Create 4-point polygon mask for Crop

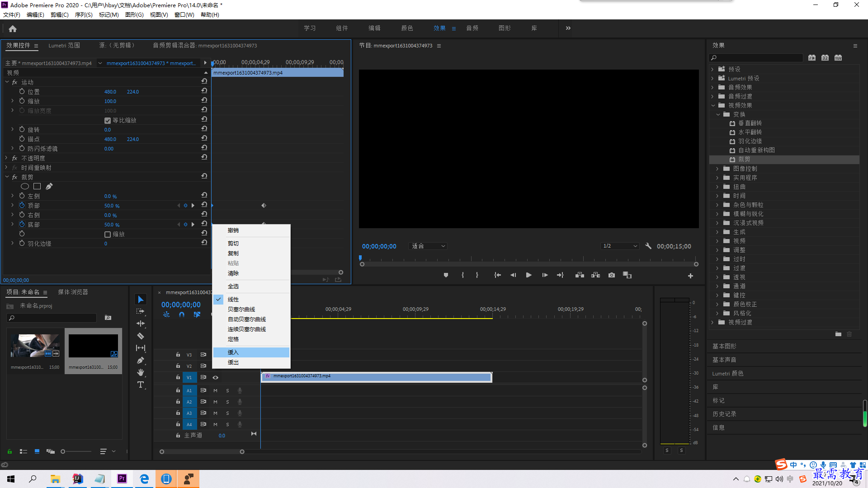(x=37, y=186)
